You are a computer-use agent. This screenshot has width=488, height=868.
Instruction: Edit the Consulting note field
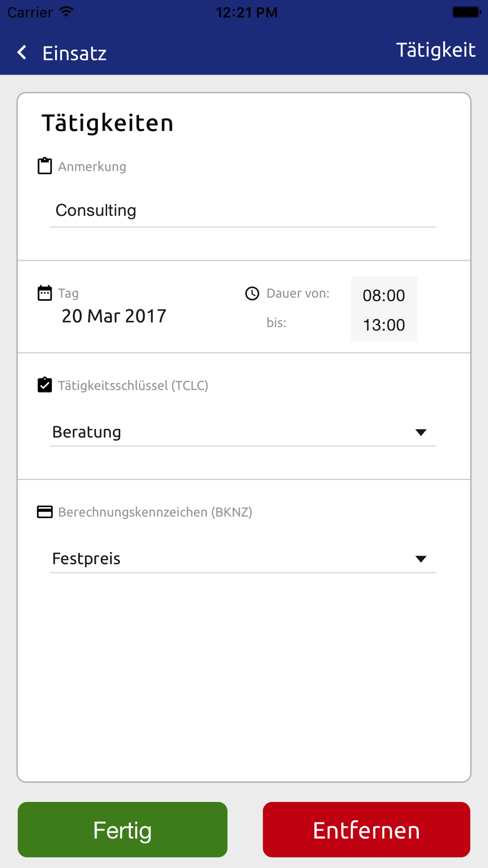click(x=243, y=211)
